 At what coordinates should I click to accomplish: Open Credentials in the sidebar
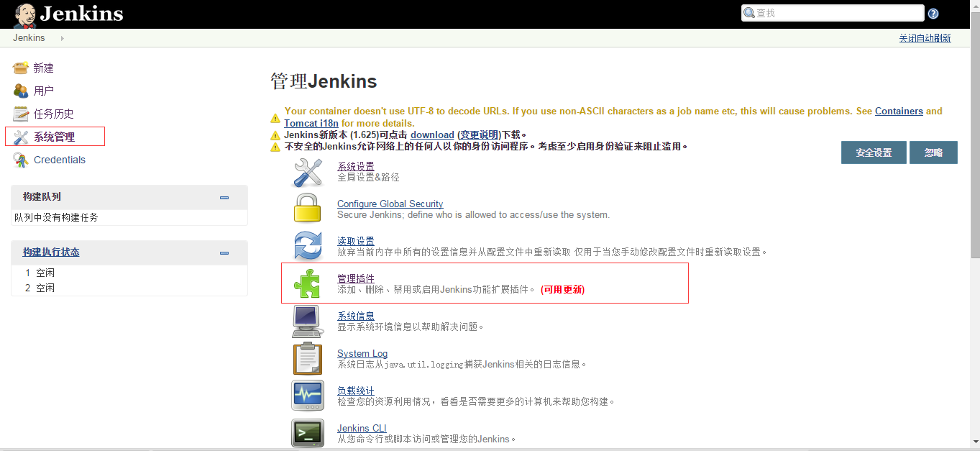coord(60,160)
